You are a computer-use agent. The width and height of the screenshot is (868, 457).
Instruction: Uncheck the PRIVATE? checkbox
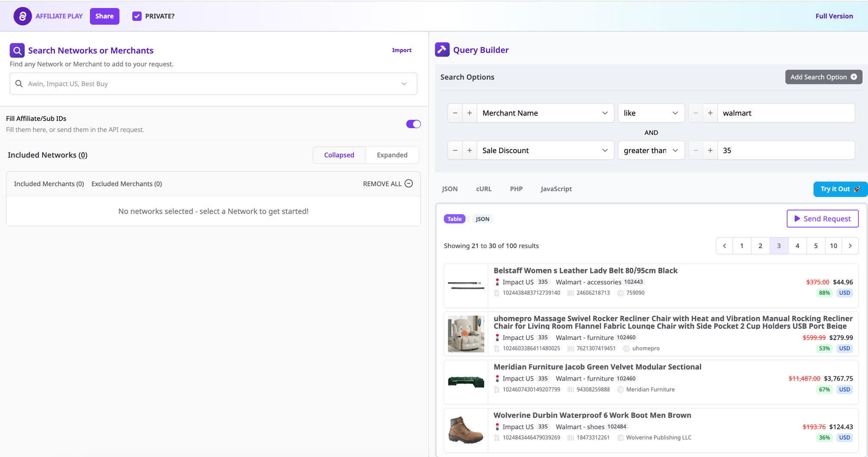pyautogui.click(x=137, y=16)
